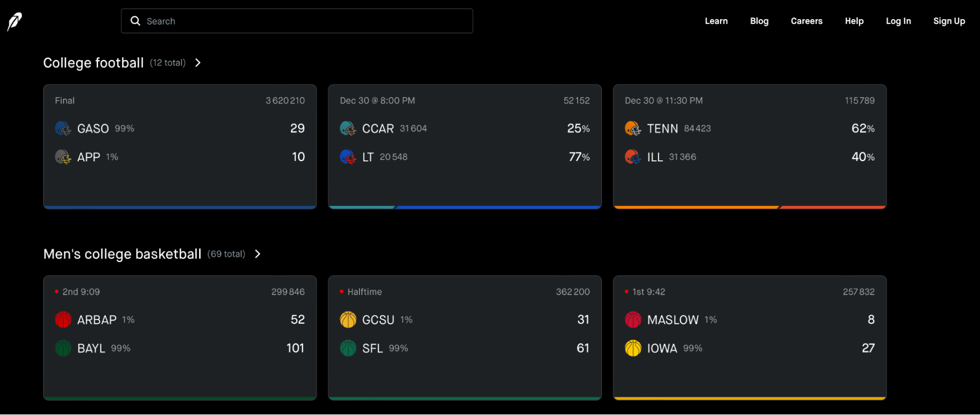Click the CCAR teal helmet icon
980x415 pixels.
tap(348, 129)
